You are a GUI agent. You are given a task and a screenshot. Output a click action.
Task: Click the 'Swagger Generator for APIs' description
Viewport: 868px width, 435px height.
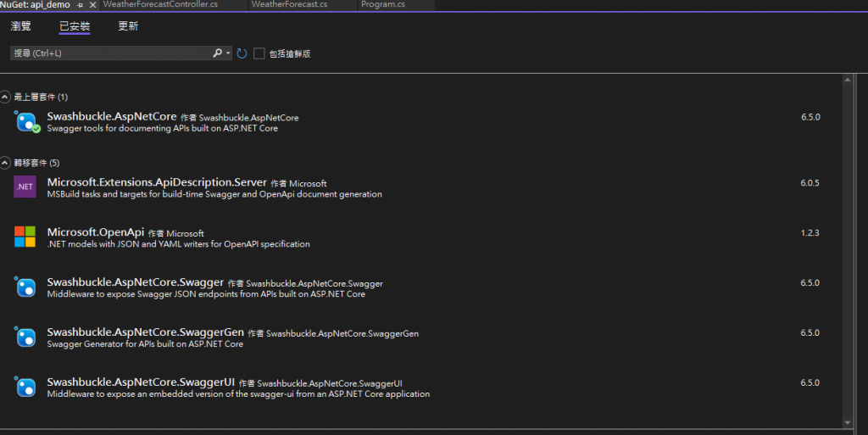[145, 343]
